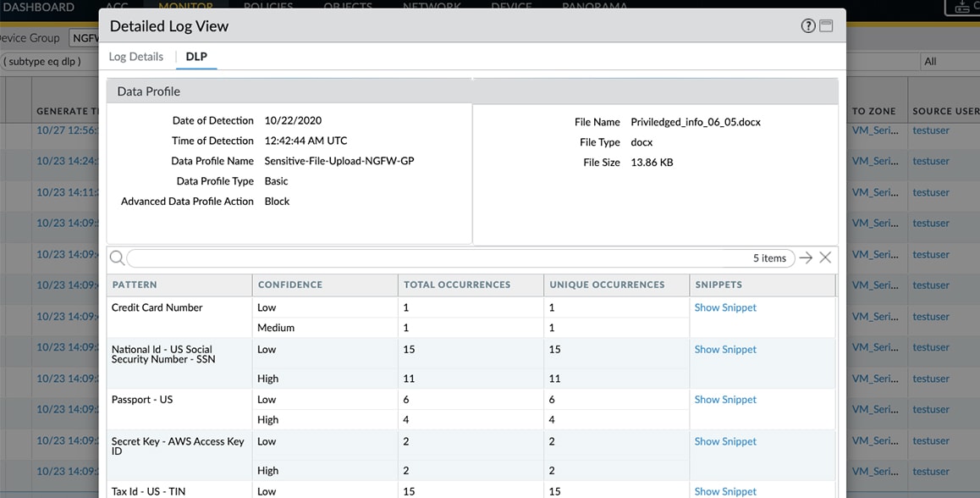The height and width of the screenshot is (498, 980).
Task: Clear the pattern filter with the X icon
Action: (x=825, y=258)
